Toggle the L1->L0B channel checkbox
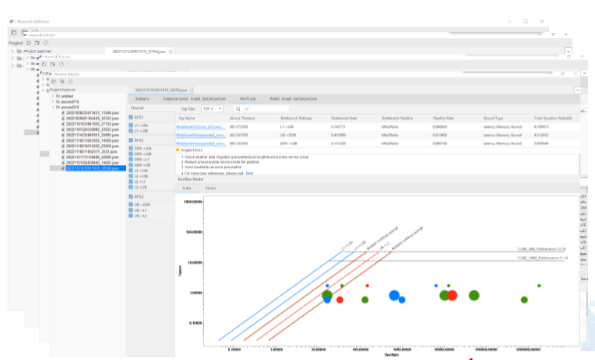 131,131
